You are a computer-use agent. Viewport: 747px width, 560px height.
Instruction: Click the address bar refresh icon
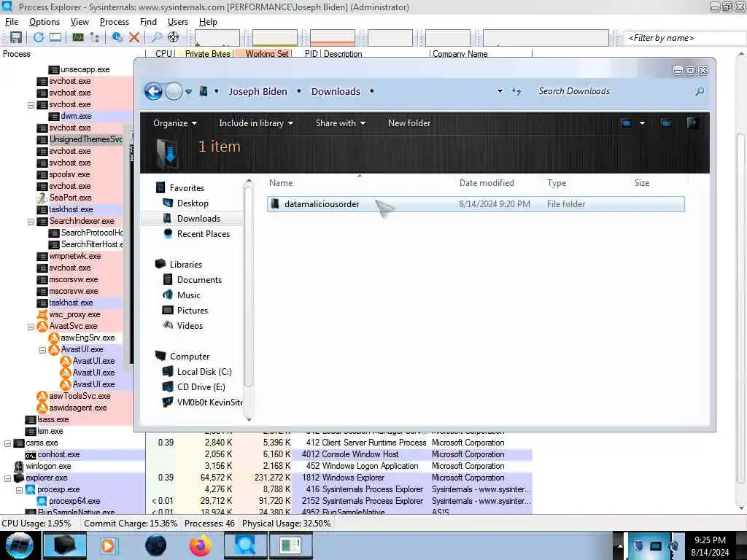coord(516,91)
